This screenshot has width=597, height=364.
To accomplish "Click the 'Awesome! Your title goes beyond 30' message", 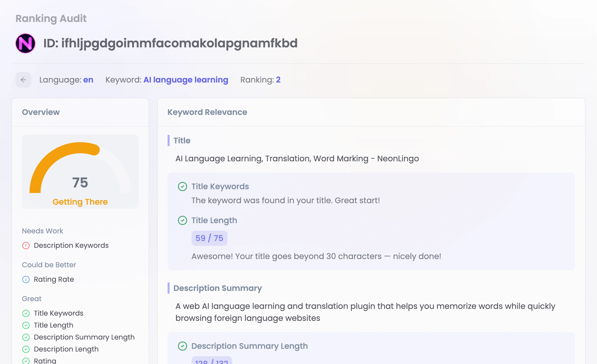I will coord(316,257).
